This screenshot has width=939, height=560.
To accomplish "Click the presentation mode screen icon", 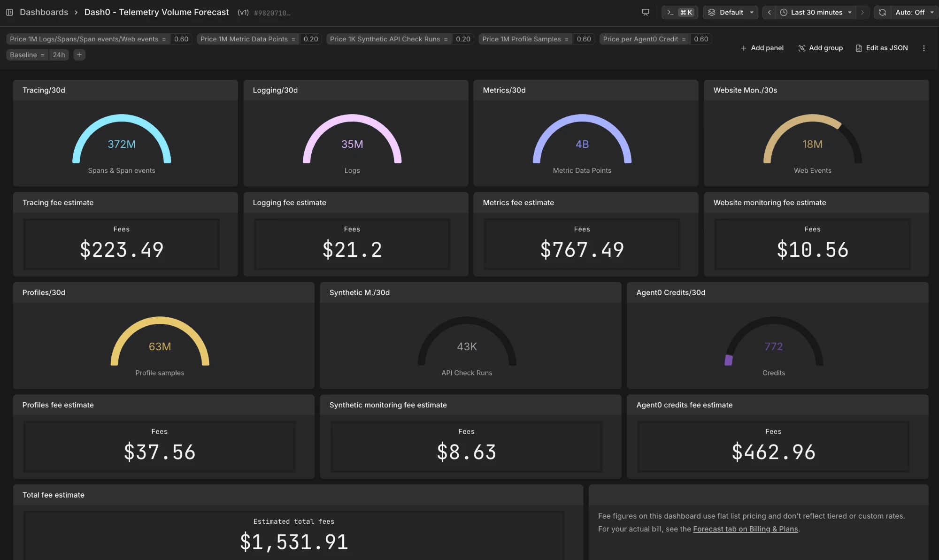I will (x=646, y=12).
